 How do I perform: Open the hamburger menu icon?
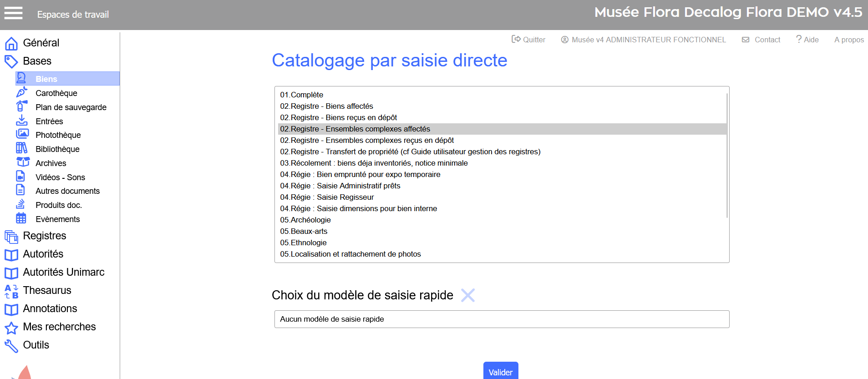click(13, 13)
